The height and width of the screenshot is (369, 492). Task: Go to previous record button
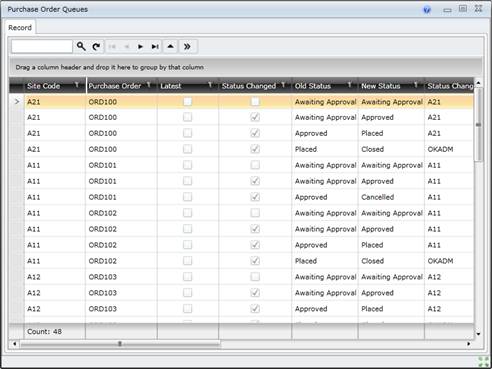pyautogui.click(x=126, y=47)
